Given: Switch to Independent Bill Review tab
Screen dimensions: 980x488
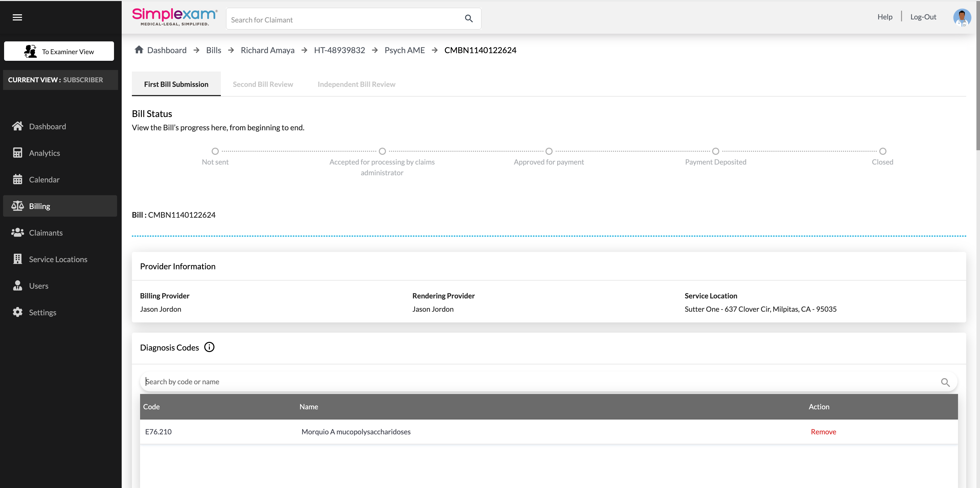Looking at the screenshot, I should (356, 84).
